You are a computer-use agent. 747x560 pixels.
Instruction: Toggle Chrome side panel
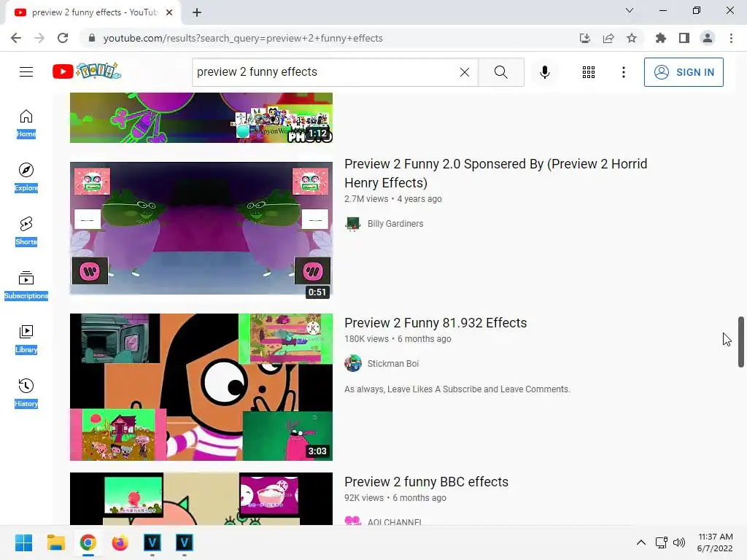(684, 38)
